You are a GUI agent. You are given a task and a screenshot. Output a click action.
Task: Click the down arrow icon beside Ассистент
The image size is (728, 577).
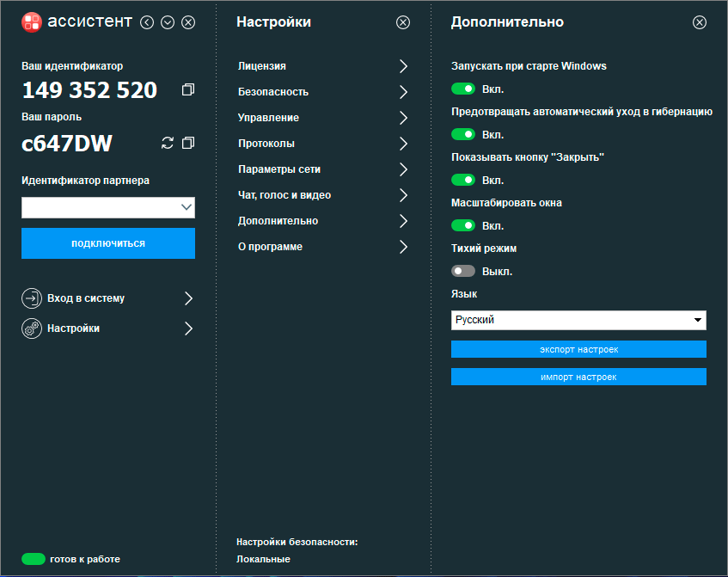pos(168,22)
